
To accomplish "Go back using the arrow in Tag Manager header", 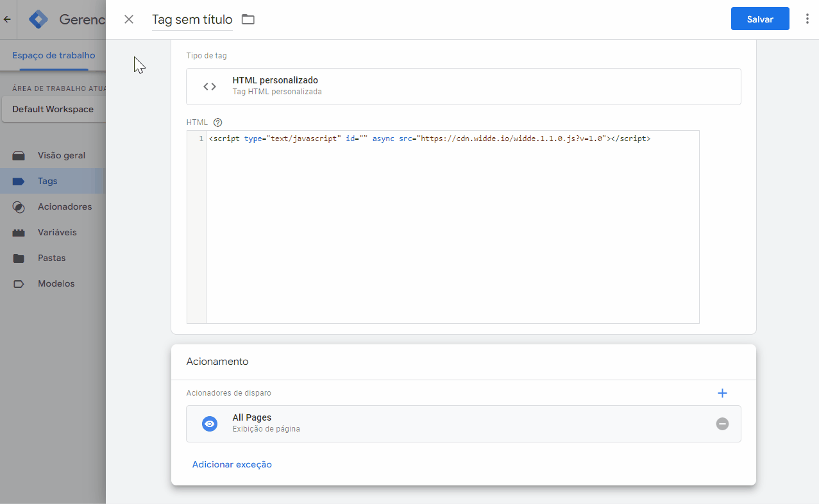I will pos(7,19).
